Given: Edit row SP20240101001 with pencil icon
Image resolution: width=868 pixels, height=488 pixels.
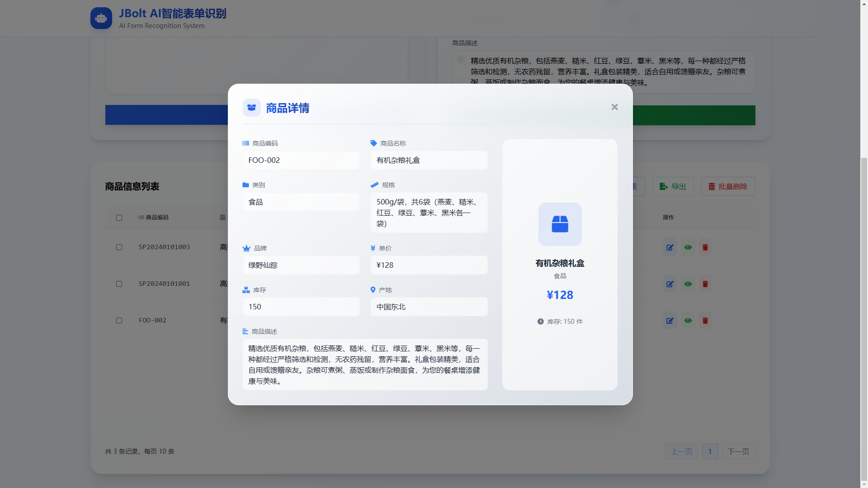Looking at the screenshot, I should click(x=670, y=284).
